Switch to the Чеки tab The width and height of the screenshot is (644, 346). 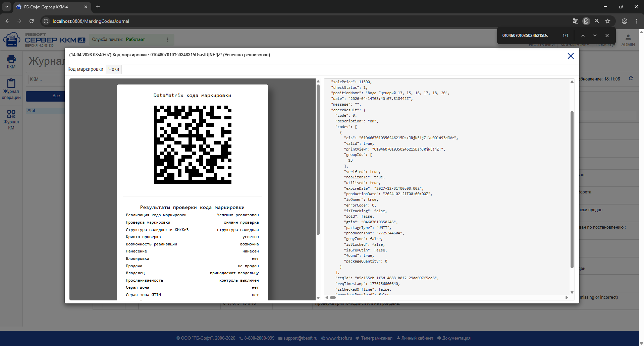click(114, 69)
